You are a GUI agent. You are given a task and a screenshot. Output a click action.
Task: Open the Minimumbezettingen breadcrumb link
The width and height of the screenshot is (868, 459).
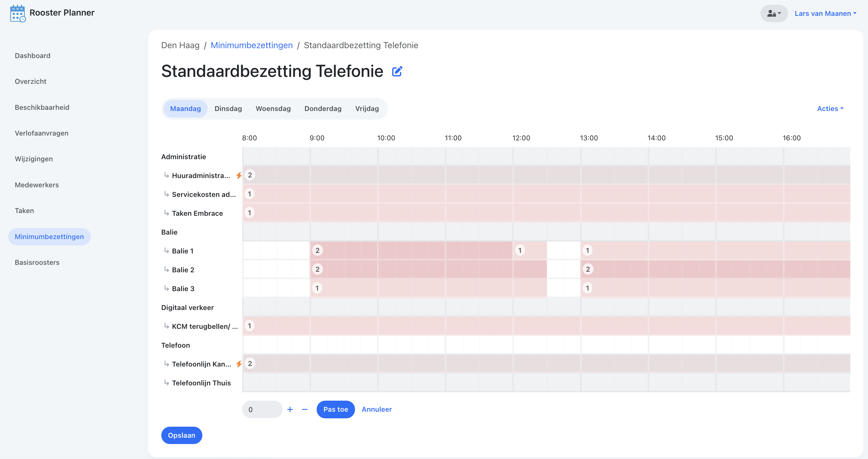point(252,45)
